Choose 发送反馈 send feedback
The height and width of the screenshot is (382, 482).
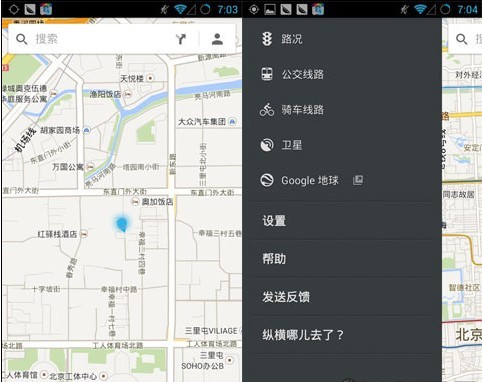click(x=342, y=297)
